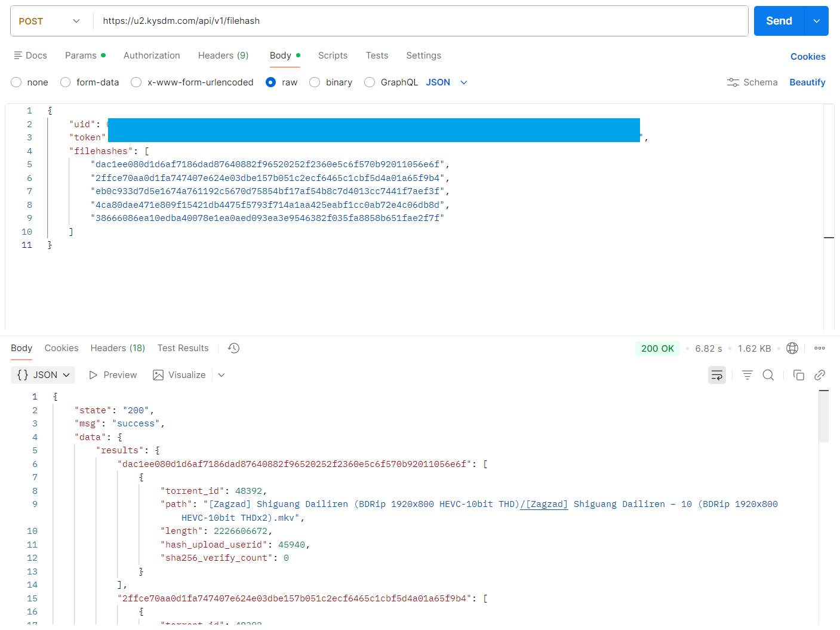
Task: Open the response more options ellipsis
Action: pyautogui.click(x=820, y=348)
